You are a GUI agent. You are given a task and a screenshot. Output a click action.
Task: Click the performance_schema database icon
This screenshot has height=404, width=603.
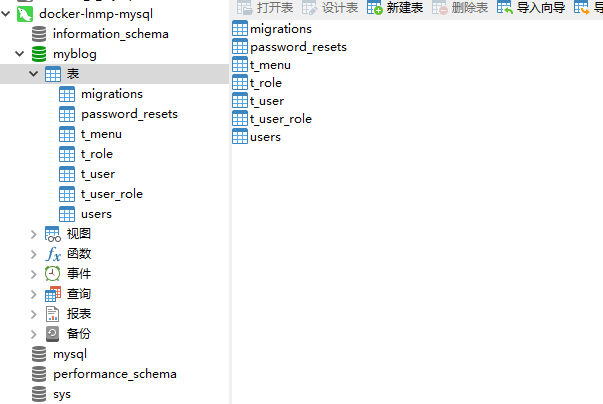(x=39, y=374)
